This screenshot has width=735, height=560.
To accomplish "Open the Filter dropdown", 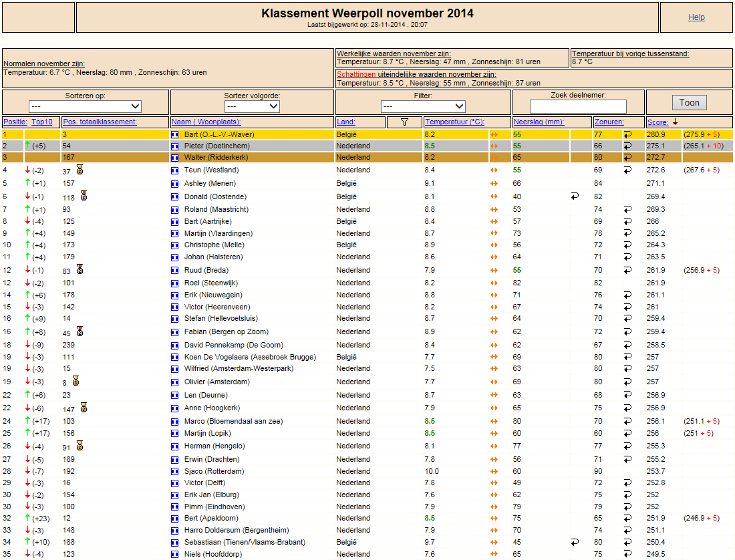I will [x=423, y=106].
